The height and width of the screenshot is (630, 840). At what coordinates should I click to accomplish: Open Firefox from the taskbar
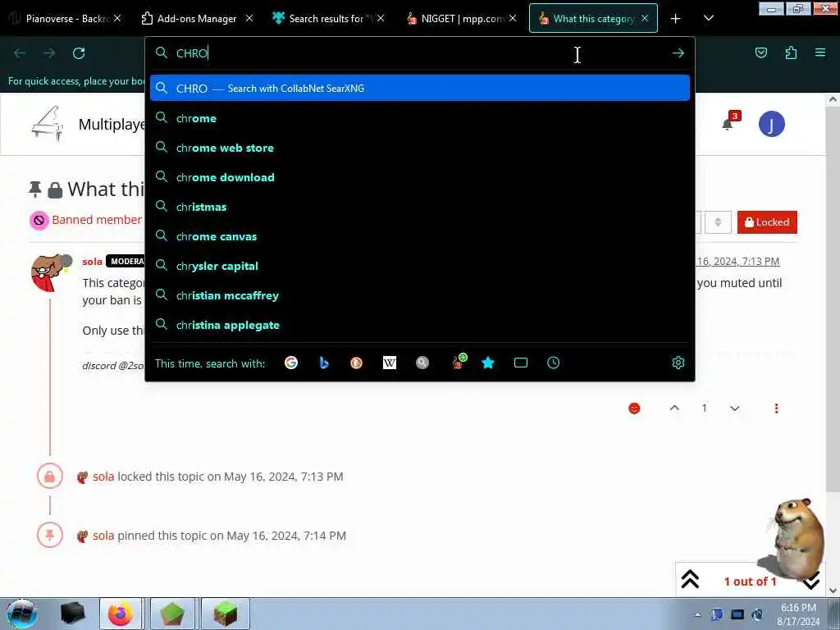click(x=120, y=614)
